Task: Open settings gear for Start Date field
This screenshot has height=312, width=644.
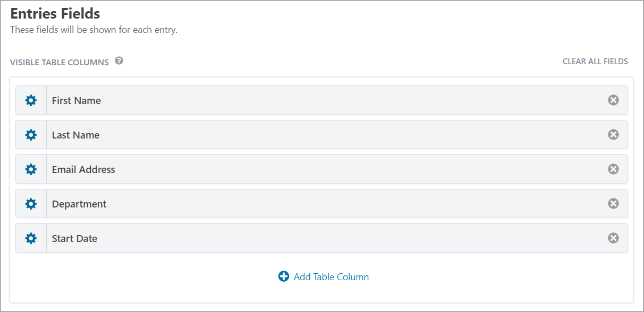Action: (x=31, y=238)
